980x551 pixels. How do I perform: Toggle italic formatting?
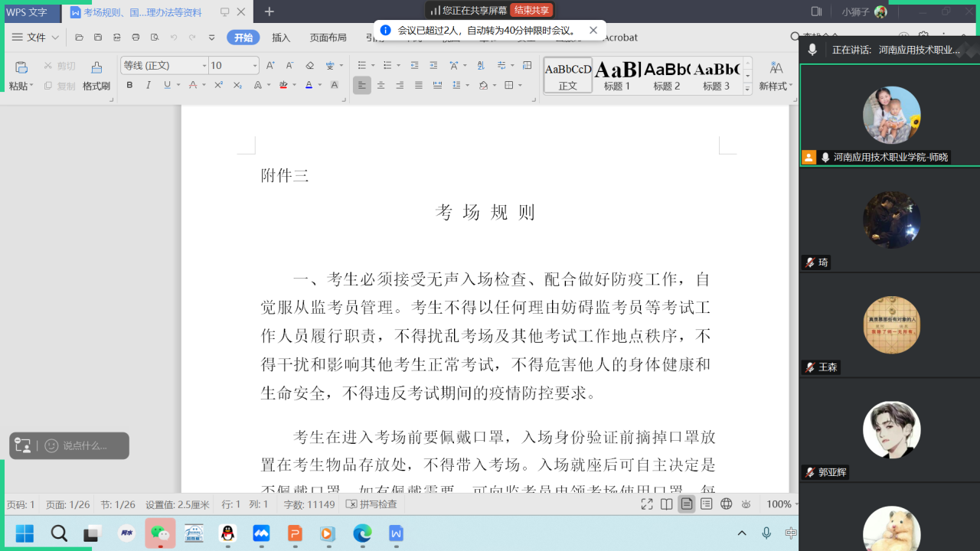pos(149,85)
